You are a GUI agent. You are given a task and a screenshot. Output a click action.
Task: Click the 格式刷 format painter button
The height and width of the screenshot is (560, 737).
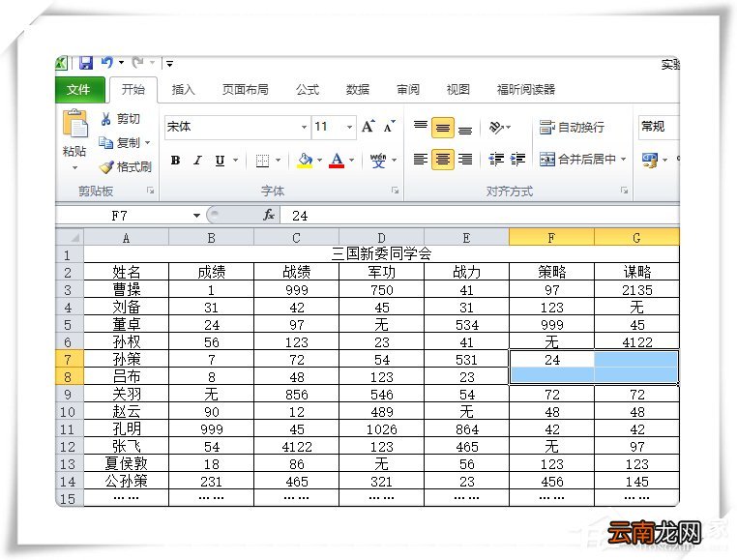126,167
